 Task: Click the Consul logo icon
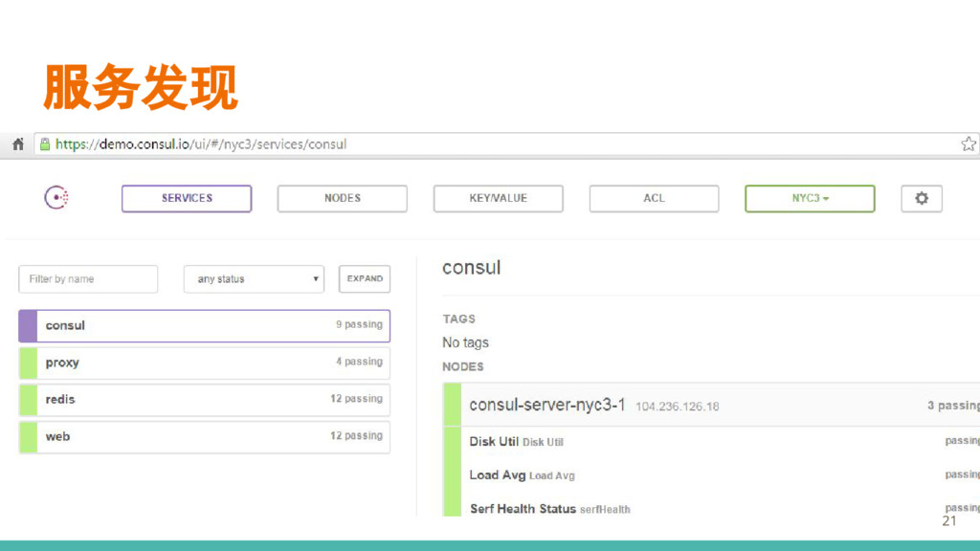(56, 197)
